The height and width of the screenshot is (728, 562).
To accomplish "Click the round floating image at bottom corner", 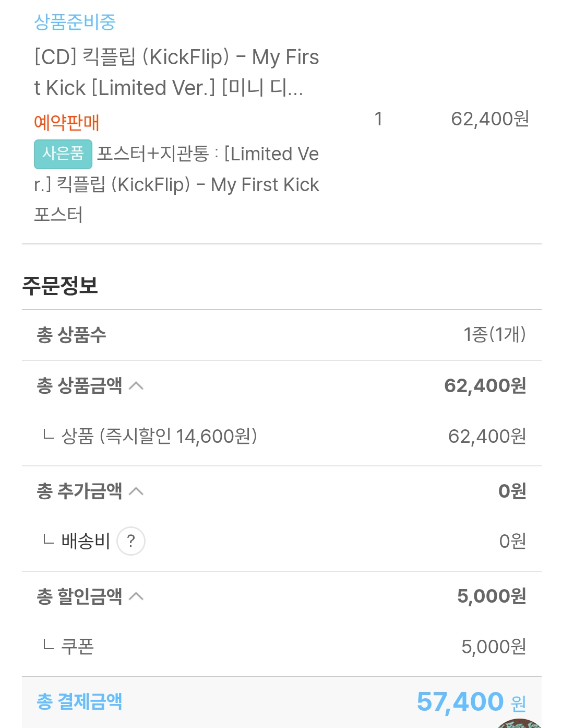I will point(519,723).
